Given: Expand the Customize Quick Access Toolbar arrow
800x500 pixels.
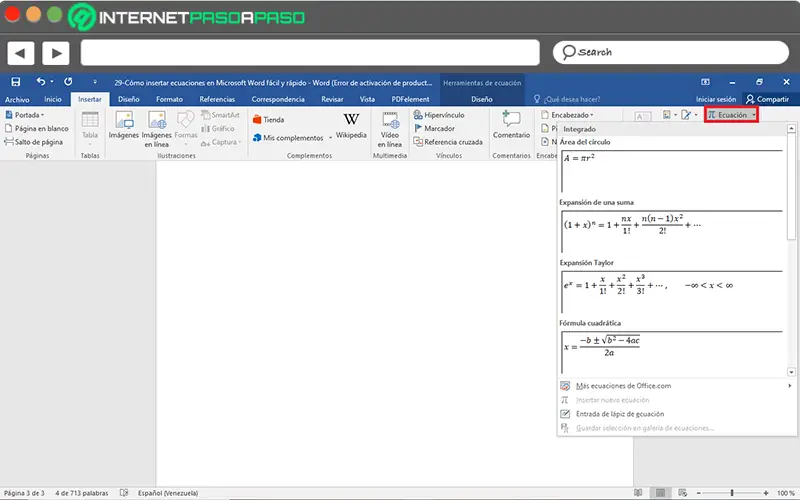Looking at the screenshot, I should coord(95,82).
